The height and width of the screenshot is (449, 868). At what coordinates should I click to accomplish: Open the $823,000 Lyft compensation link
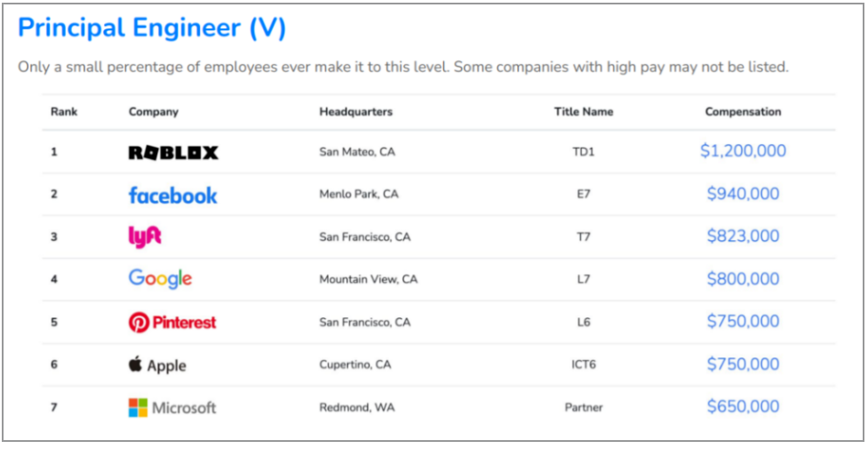coord(743,237)
